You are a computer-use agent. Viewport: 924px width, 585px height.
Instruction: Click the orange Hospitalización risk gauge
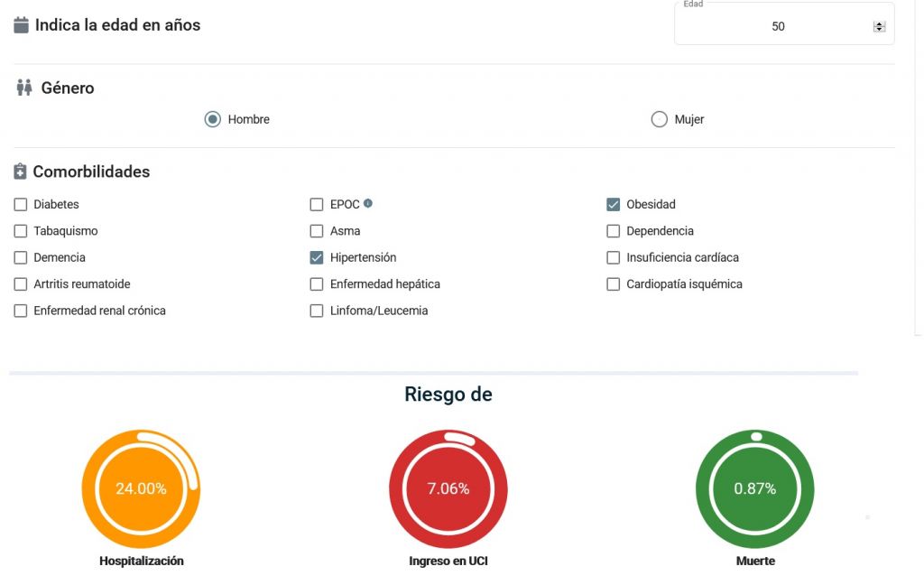click(x=141, y=488)
